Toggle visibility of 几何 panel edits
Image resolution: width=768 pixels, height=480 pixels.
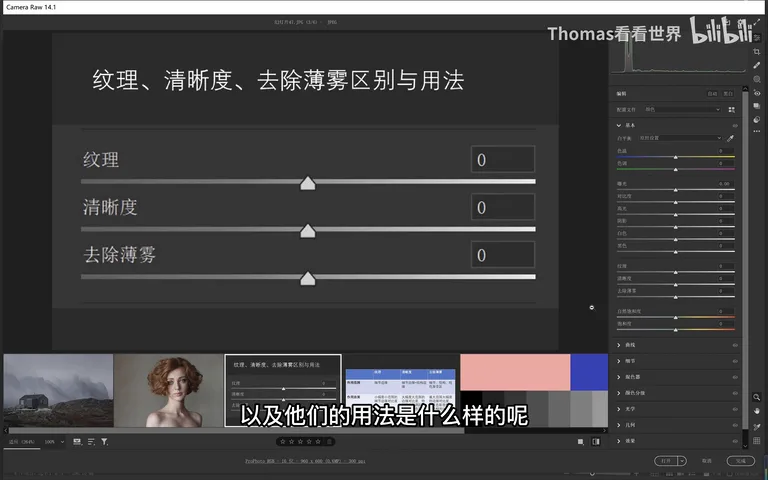[x=735, y=425]
